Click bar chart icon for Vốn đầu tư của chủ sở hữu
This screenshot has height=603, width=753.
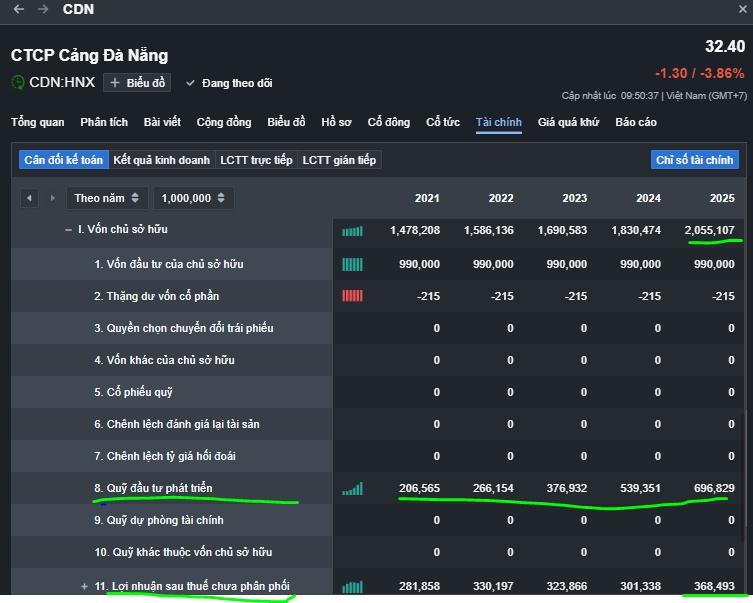click(352, 264)
